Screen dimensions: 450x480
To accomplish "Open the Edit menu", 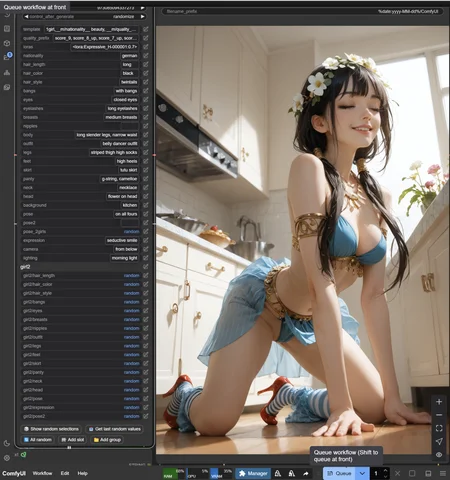I will tap(65, 473).
